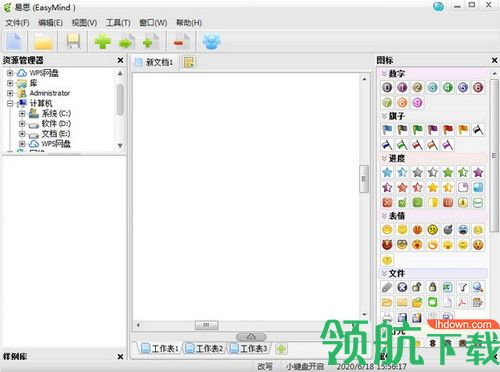The width and height of the screenshot is (500, 372).
Task: Expand the 软件 (D:) drive node
Action: coord(22,124)
